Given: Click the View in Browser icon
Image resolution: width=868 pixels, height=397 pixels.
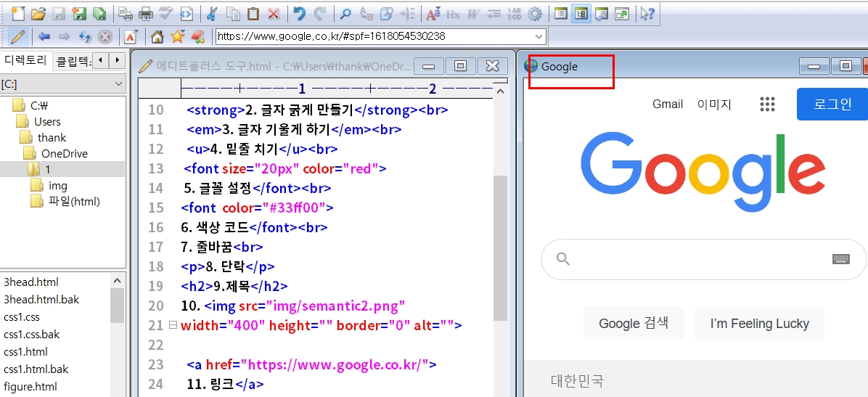Looking at the screenshot, I should (187, 14).
